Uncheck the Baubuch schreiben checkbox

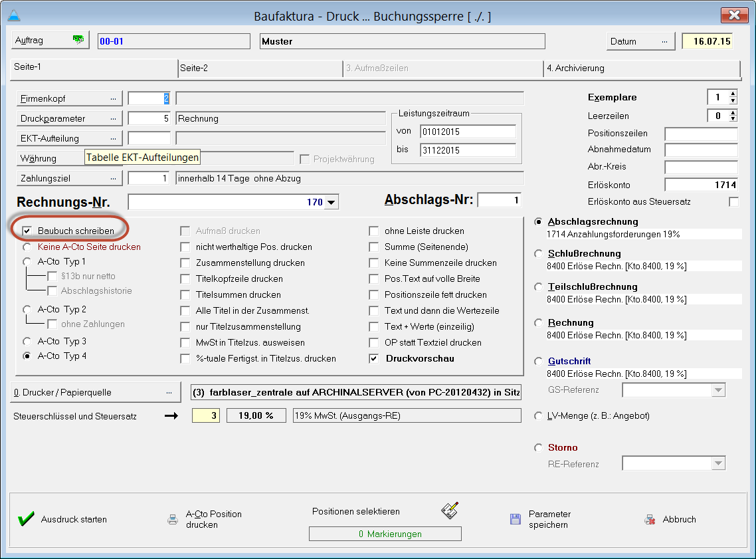tap(27, 231)
